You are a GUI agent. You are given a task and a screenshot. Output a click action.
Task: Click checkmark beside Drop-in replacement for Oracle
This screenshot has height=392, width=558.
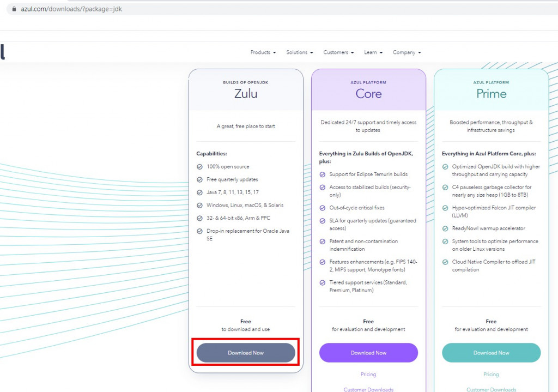click(199, 231)
